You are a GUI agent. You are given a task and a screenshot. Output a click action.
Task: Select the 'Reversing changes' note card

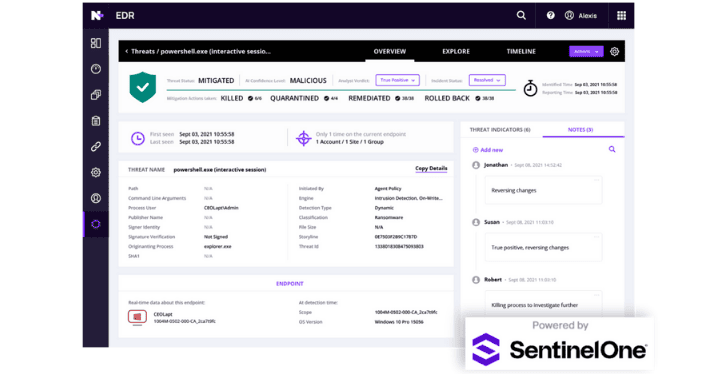click(543, 190)
